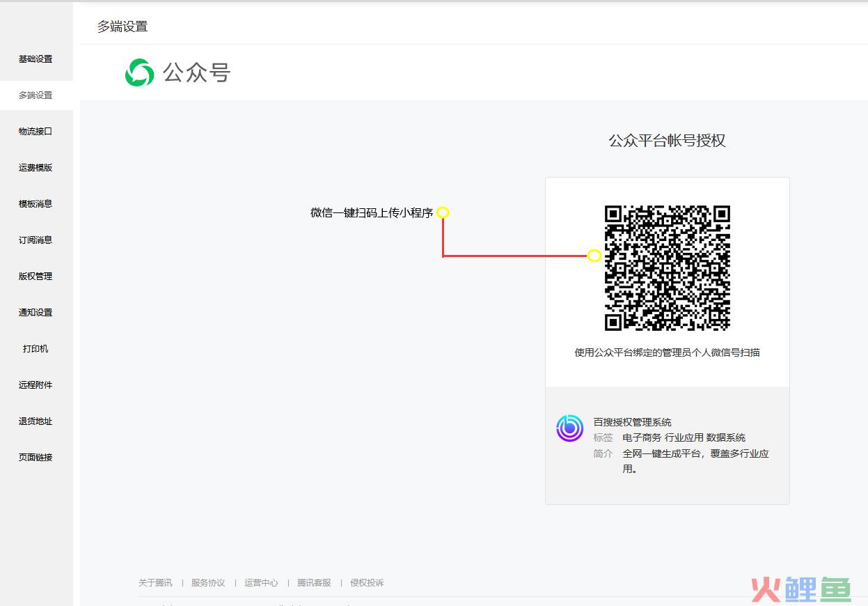Image resolution: width=868 pixels, height=606 pixels.
Task: Open 退货地址 settings
Action: [35, 421]
